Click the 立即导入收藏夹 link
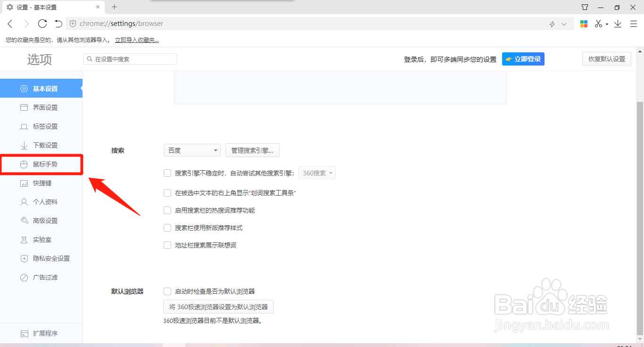Viewport: 644px width, 347px height. point(137,40)
